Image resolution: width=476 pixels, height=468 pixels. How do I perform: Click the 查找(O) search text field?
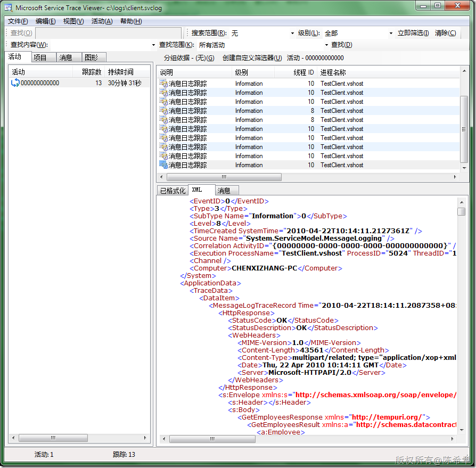[x=109, y=33]
